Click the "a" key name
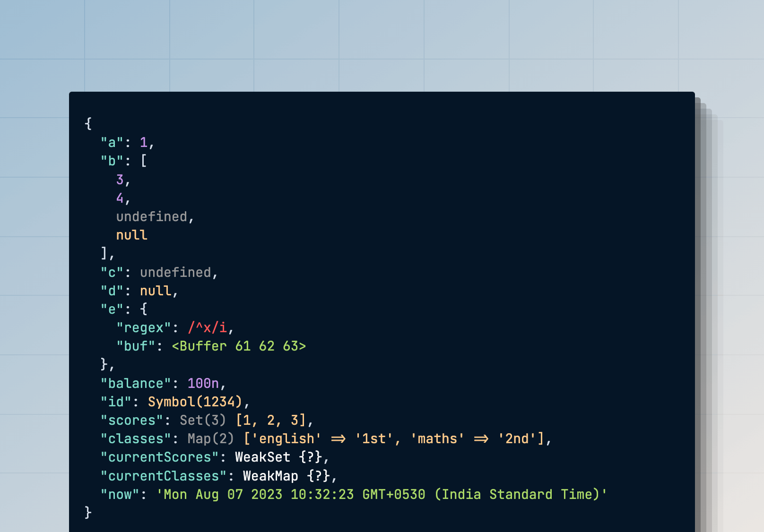Screen dimensions: 764x532 point(112,143)
